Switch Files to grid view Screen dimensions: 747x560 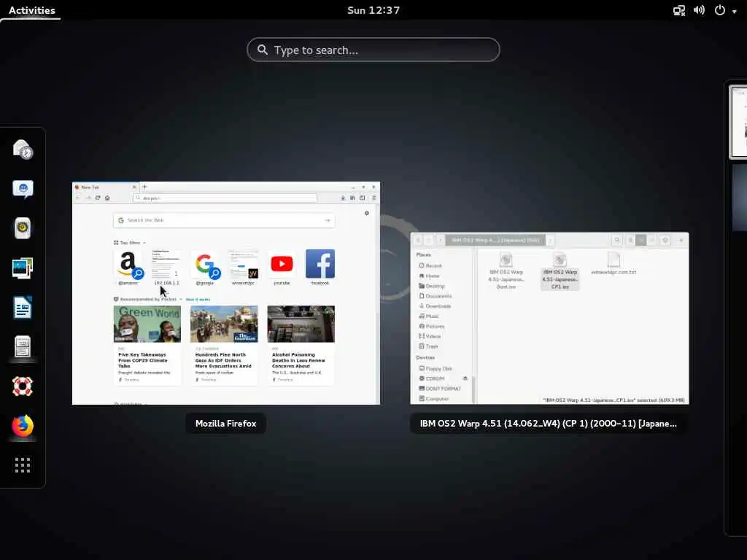[x=640, y=240]
